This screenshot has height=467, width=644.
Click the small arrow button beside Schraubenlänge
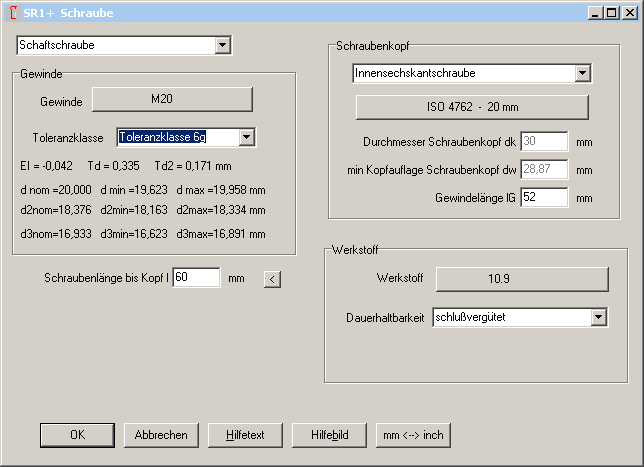(271, 279)
